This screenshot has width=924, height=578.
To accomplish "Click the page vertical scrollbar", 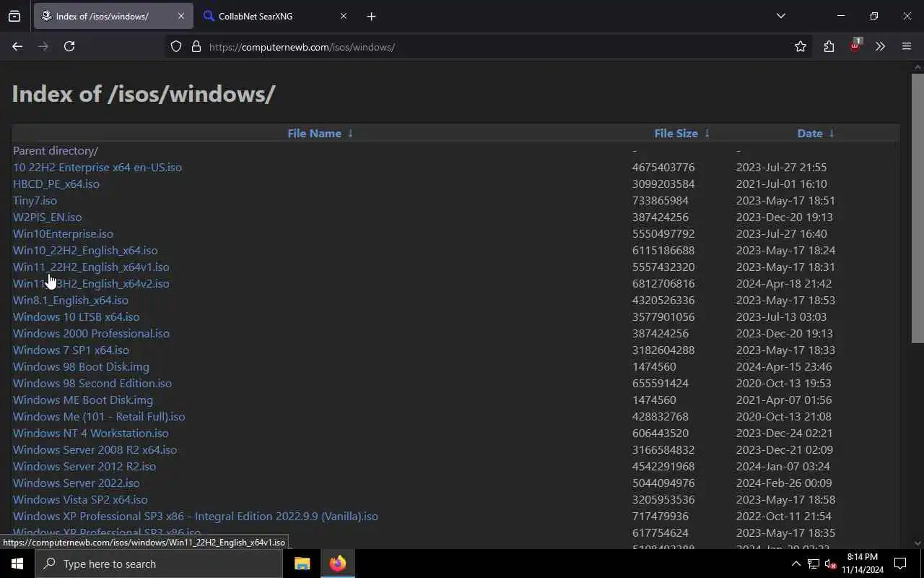I will (x=918, y=208).
